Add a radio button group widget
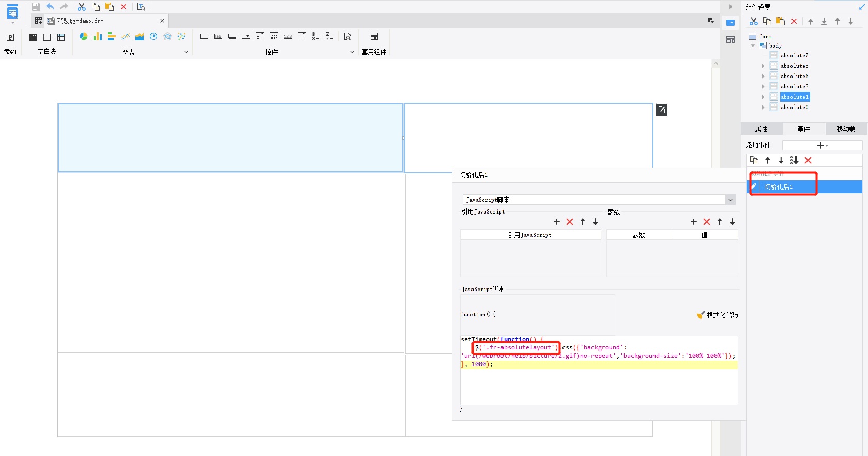Viewport: 868px width, 456px height. (x=316, y=36)
